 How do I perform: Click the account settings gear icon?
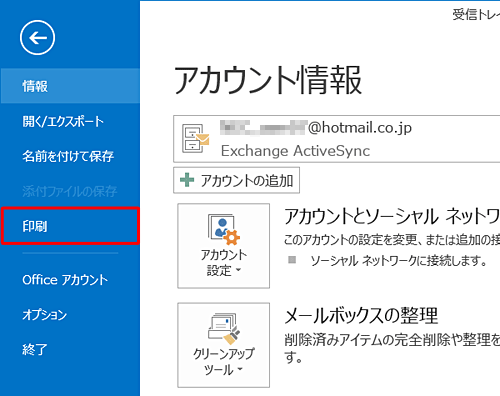click(224, 229)
